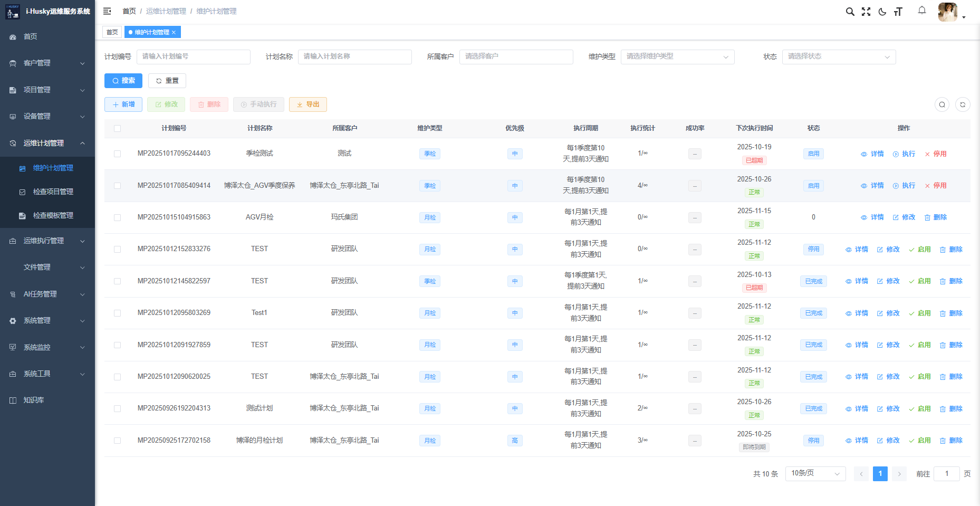Open 检查项目管理 in the sidebar
Viewport: 980px width, 506px height.
53,192
